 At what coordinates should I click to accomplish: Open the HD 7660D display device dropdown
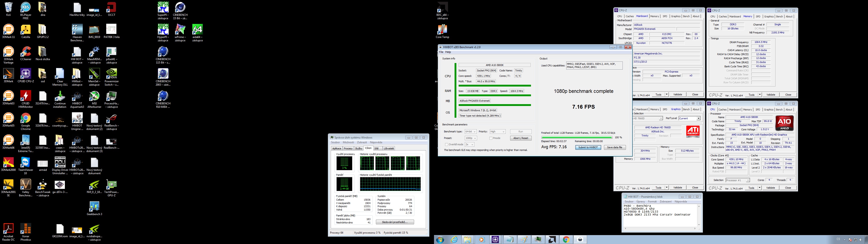tap(648, 118)
